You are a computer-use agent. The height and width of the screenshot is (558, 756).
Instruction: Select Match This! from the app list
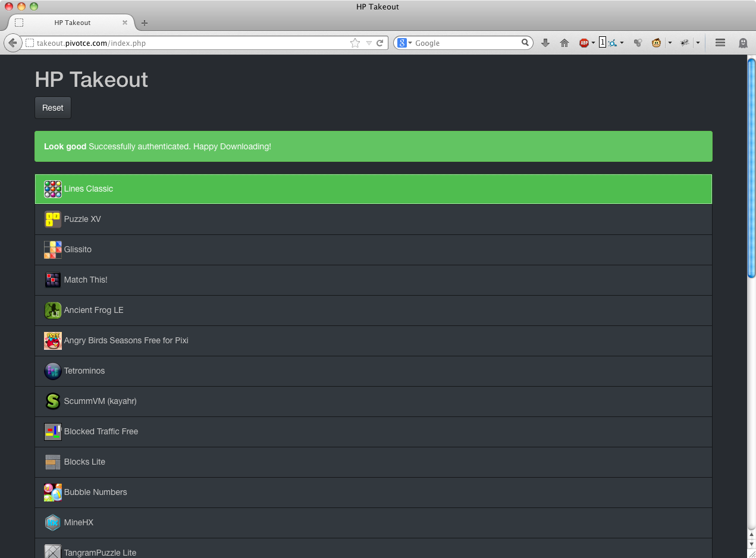tap(374, 280)
